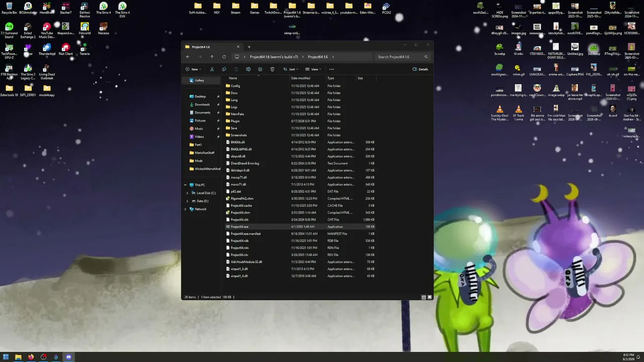Open a new Explorer tab with plus button

click(x=249, y=47)
